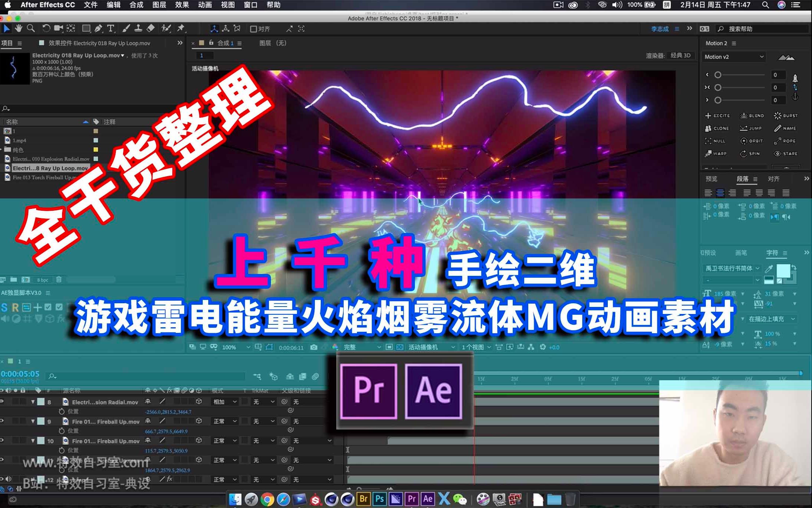Viewport: 812px width, 508px height.
Task: Switch to 预览 panel tab
Action: click(x=711, y=179)
